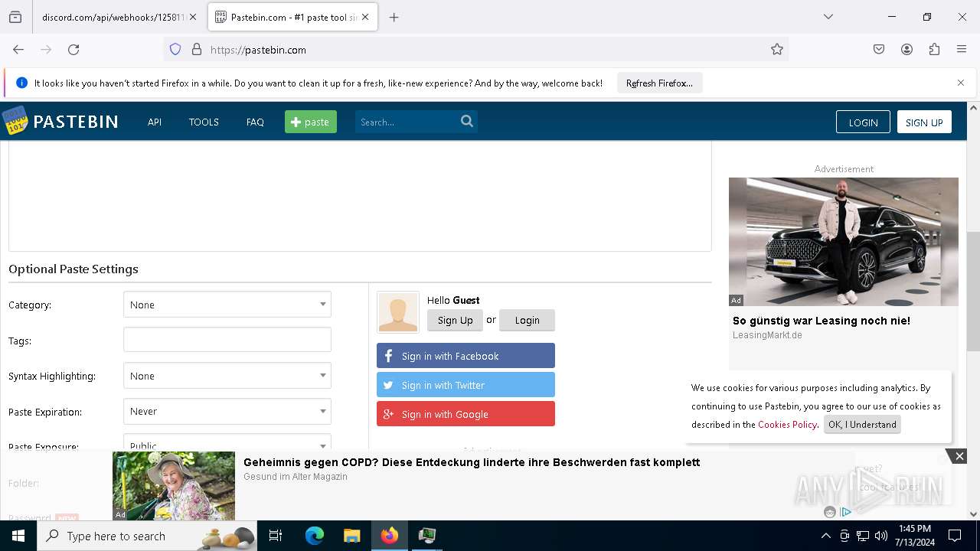980x551 pixels.
Task: Focus the Pastebin search field
Action: click(406, 122)
